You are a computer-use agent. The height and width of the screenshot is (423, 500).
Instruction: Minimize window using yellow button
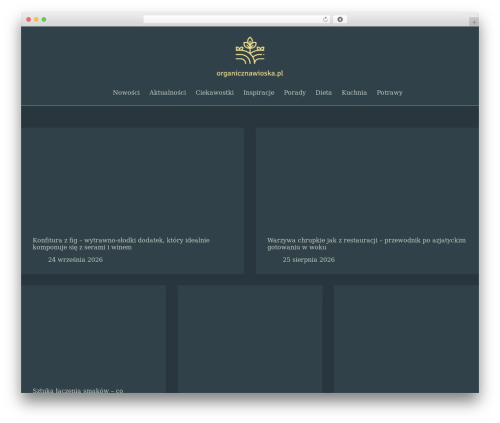click(x=36, y=19)
